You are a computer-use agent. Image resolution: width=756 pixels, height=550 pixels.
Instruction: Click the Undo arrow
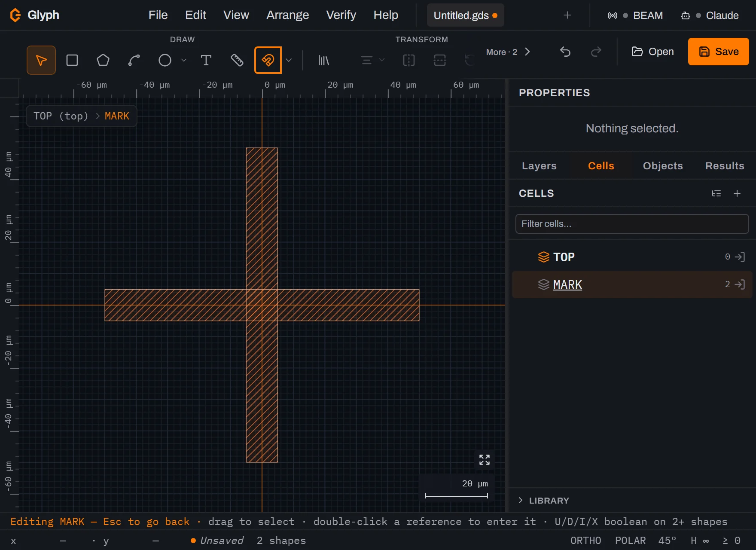point(565,52)
